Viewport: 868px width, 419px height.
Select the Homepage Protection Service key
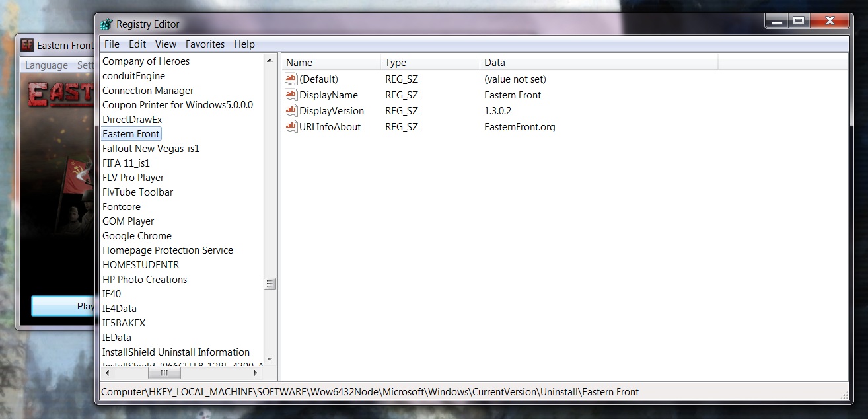click(x=168, y=250)
